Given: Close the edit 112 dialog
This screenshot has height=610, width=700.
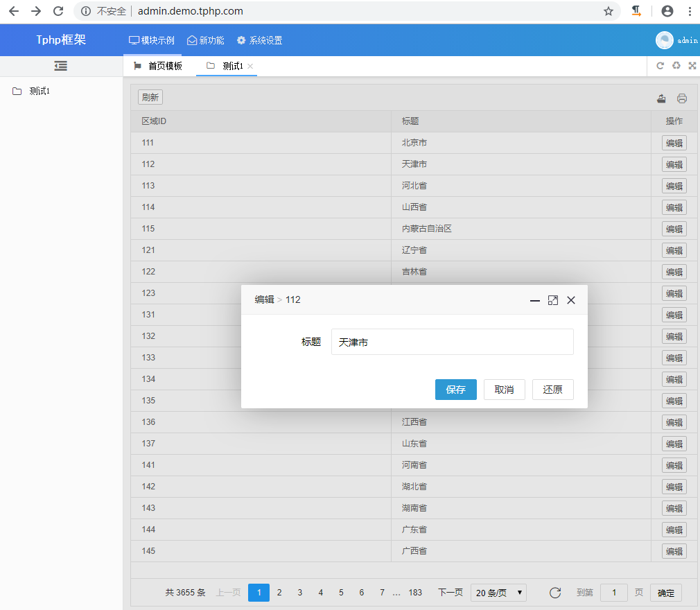Looking at the screenshot, I should [571, 300].
